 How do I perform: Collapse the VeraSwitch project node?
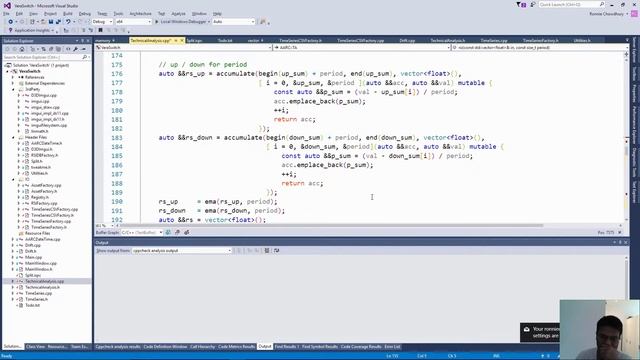click(7, 71)
